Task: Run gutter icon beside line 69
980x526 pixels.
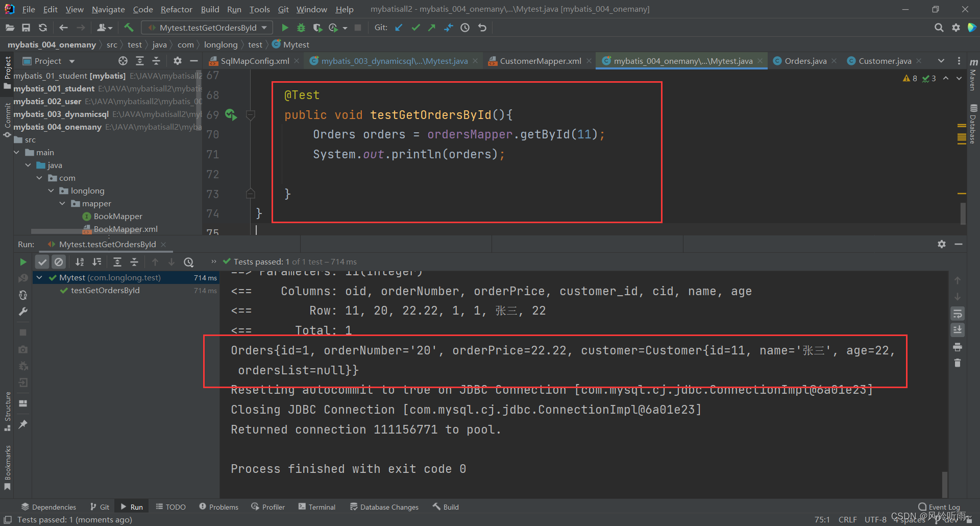Action: [231, 114]
